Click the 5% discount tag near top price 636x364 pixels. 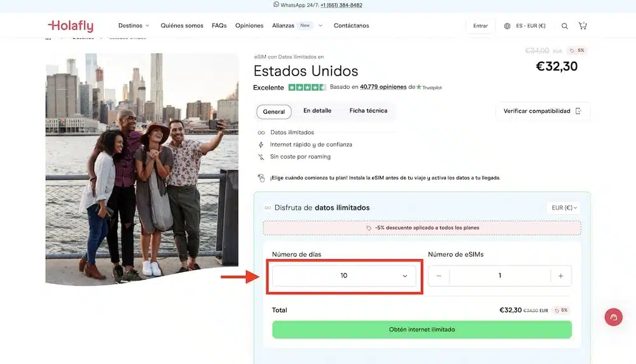point(577,51)
